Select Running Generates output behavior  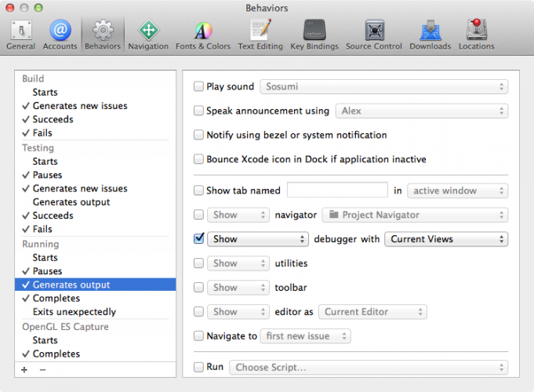[96, 285]
